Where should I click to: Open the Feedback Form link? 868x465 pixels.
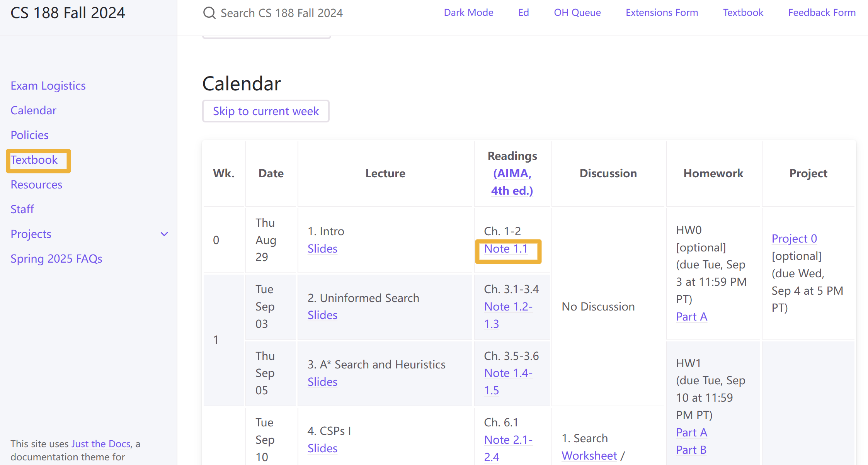[x=822, y=12]
